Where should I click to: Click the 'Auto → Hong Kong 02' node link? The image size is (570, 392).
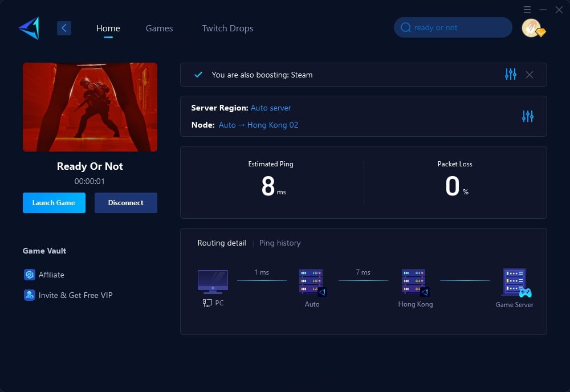tap(258, 125)
